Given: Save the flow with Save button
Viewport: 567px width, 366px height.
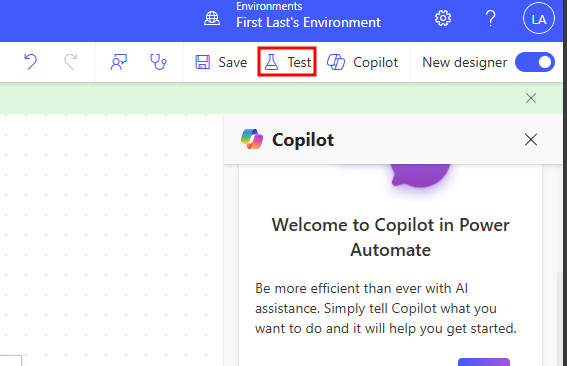Looking at the screenshot, I should click(221, 62).
